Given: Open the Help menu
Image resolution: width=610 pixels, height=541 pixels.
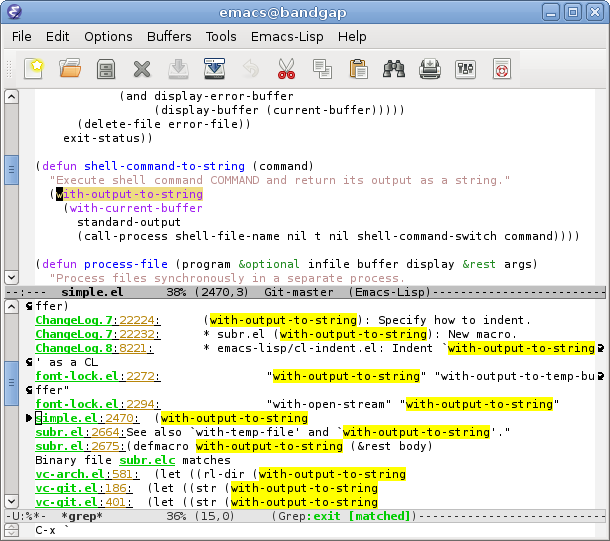Looking at the screenshot, I should click(352, 37).
